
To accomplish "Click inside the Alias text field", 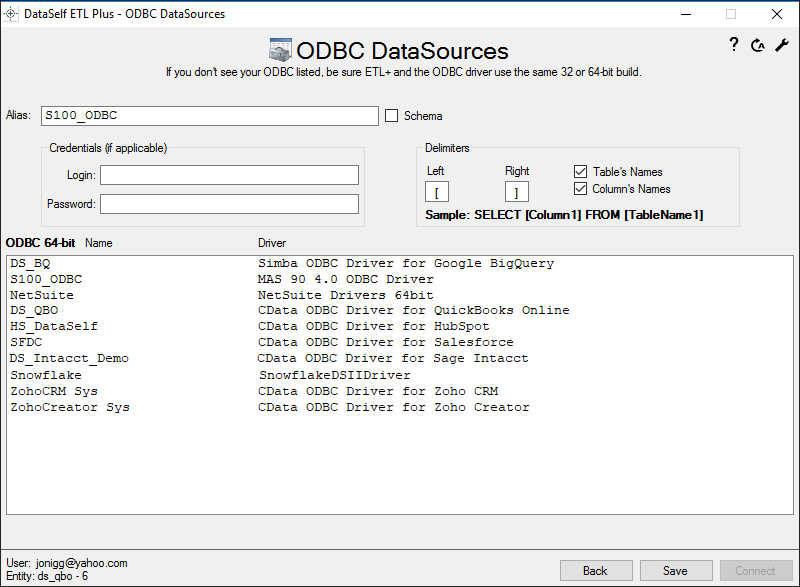I will tap(209, 116).
